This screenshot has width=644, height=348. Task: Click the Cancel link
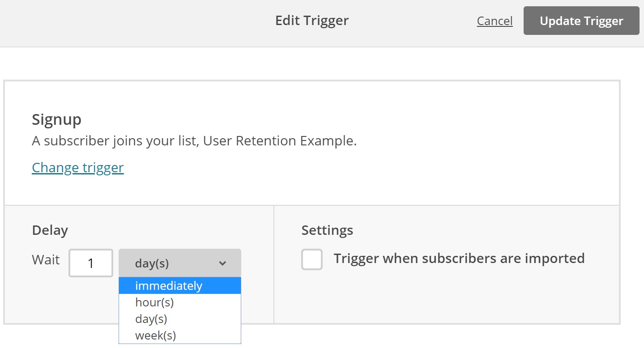494,21
